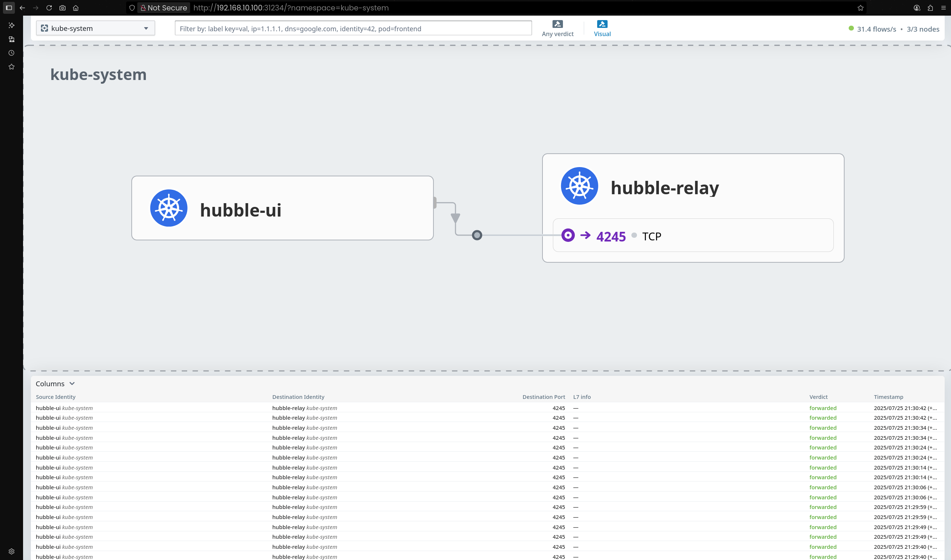Click the Not Secure lock badge
The height and width of the screenshot is (560, 951).
pyautogui.click(x=164, y=7)
